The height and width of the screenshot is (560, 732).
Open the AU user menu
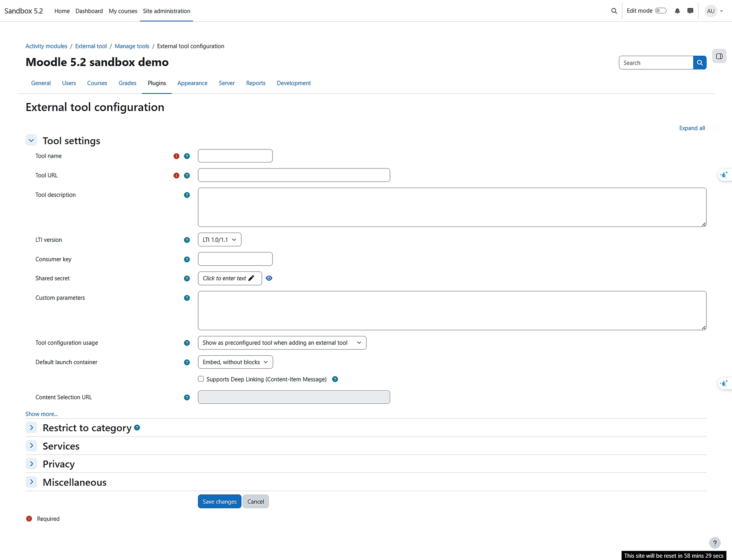click(x=714, y=11)
